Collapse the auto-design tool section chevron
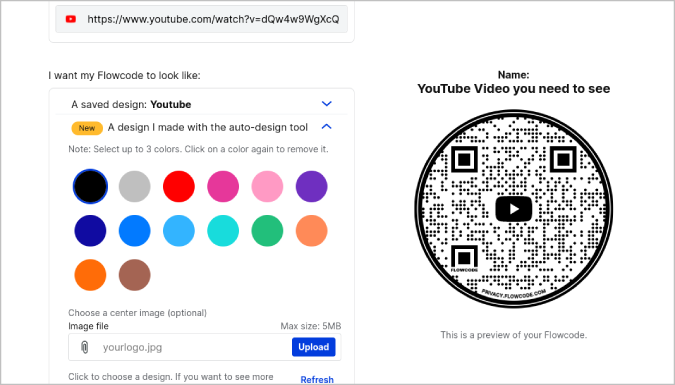 click(327, 127)
